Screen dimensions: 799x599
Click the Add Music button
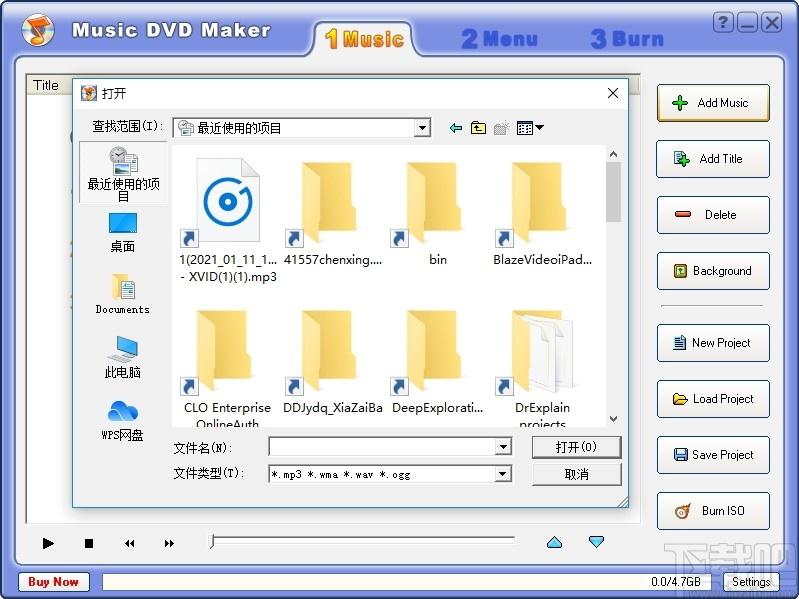click(713, 103)
